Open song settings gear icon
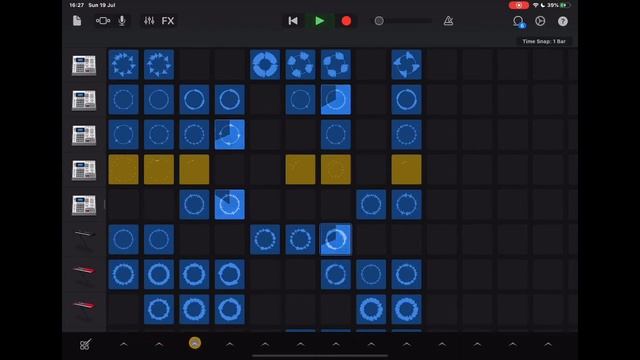This screenshot has height=360, width=640. [540, 21]
